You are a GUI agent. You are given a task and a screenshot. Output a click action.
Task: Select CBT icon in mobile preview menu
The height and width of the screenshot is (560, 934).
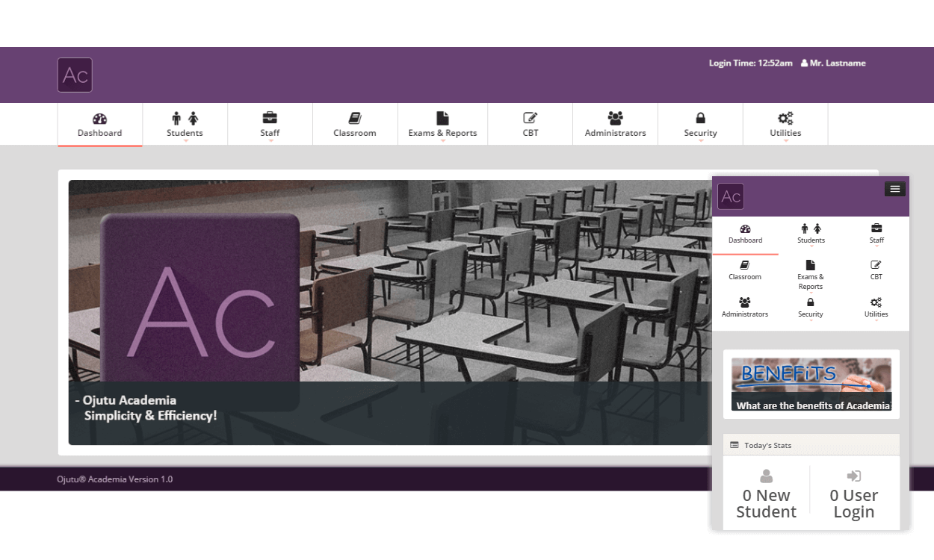coord(876,265)
